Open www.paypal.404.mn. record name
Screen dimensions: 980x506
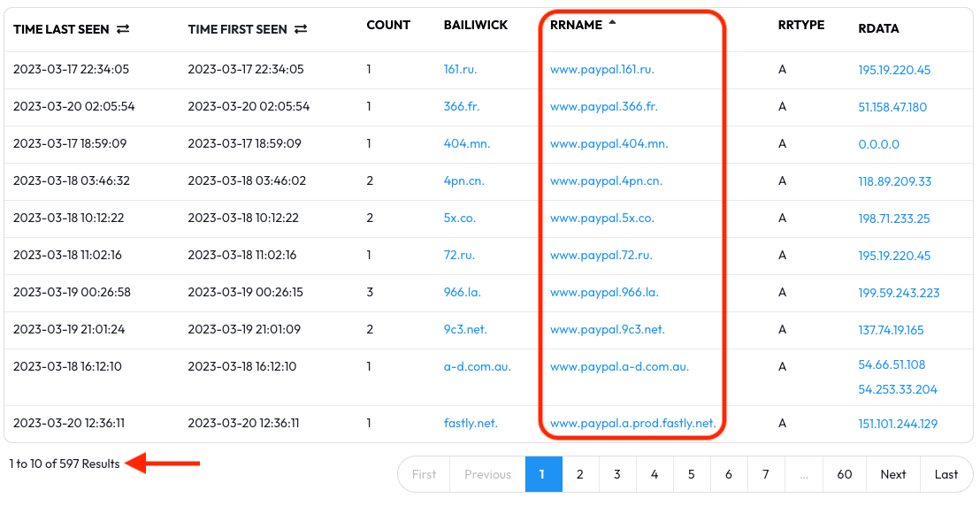tap(609, 144)
